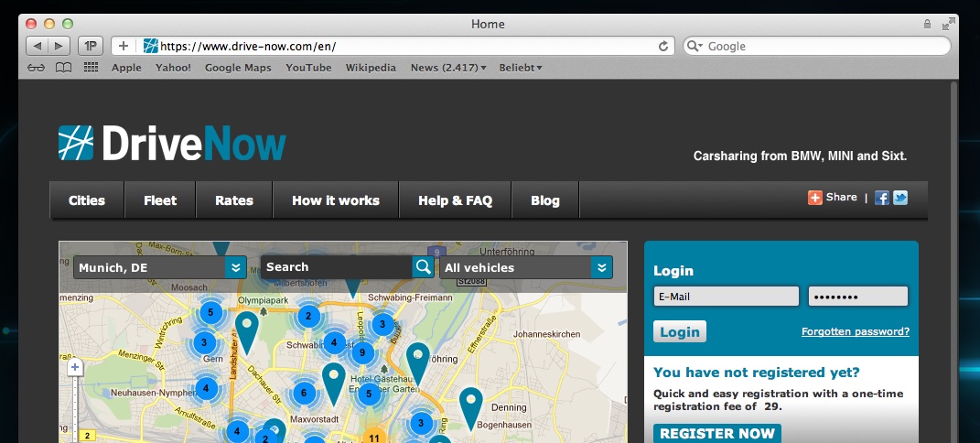This screenshot has width=980, height=443.
Task: Enter fullscreen with the arrows icon
Action: [948, 24]
